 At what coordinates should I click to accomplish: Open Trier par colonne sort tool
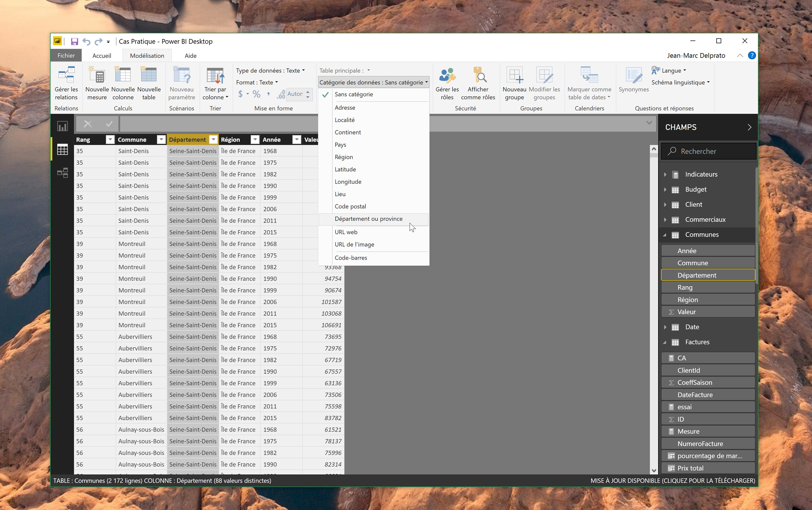[x=215, y=83]
